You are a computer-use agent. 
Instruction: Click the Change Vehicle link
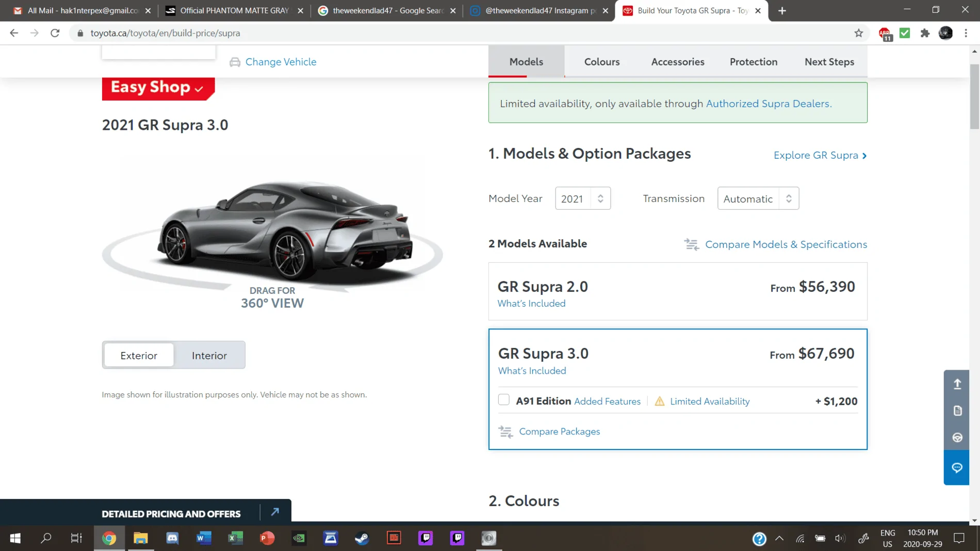coord(281,62)
